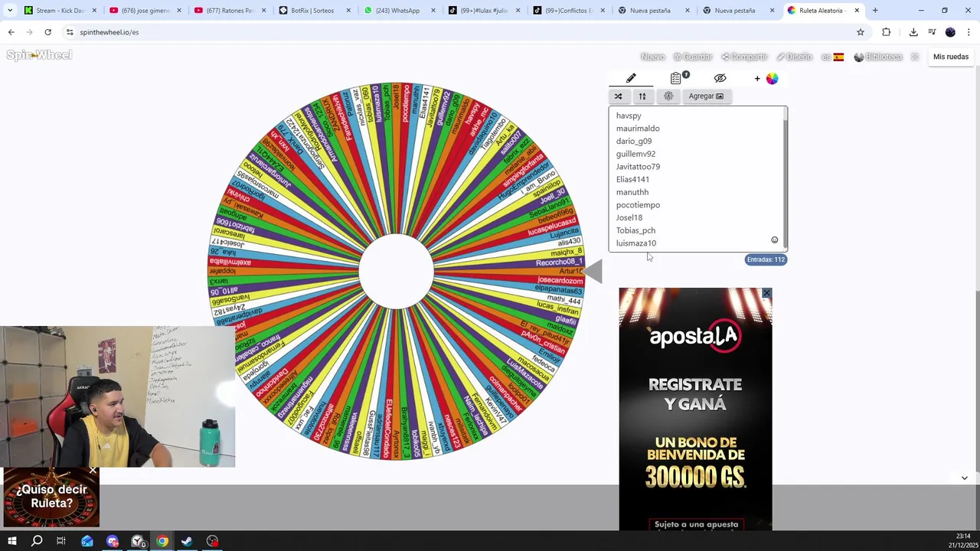Open the tab search dropdown arrow

(x=9, y=11)
